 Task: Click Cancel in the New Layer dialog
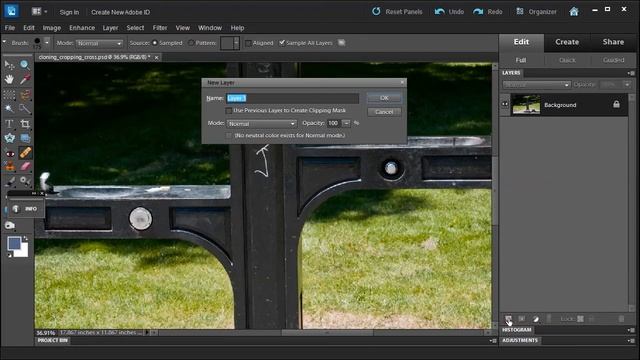coord(384,112)
